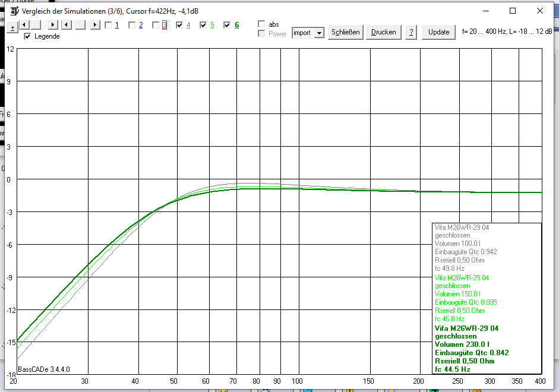
Task: Click the Drucken button
Action: coord(384,32)
